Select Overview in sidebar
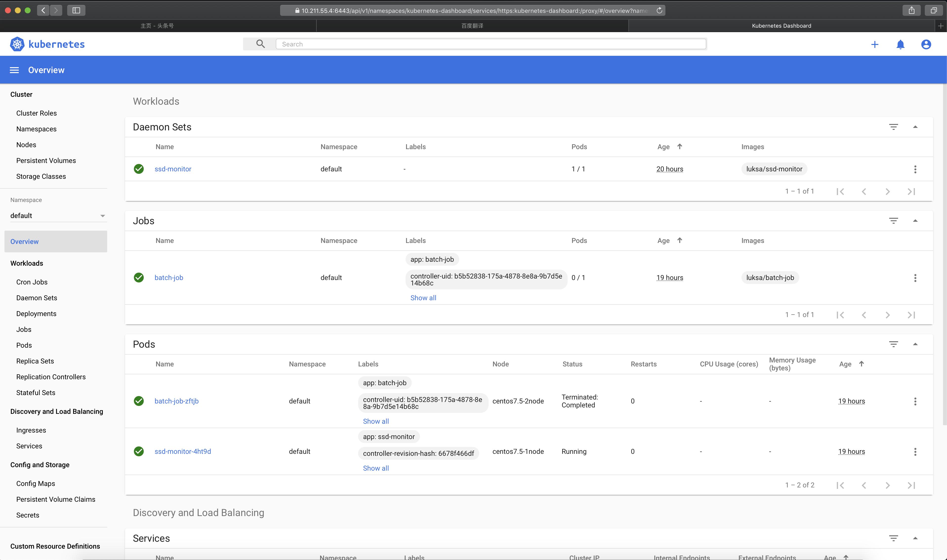Image resolution: width=947 pixels, height=560 pixels. (56, 241)
